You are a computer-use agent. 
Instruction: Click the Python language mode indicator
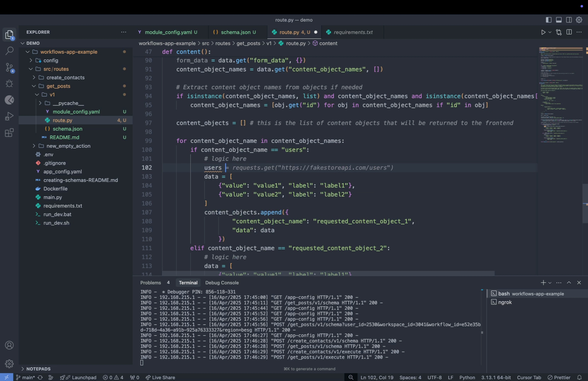[467, 377]
